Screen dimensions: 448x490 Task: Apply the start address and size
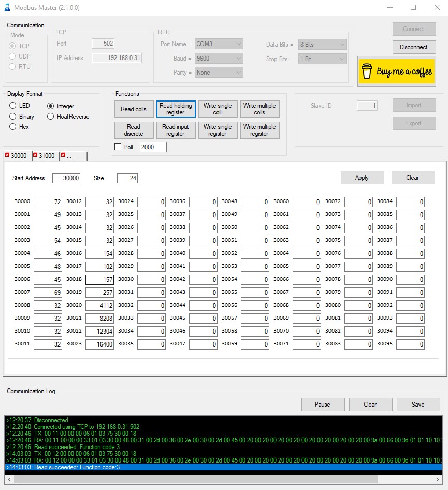[x=362, y=178]
